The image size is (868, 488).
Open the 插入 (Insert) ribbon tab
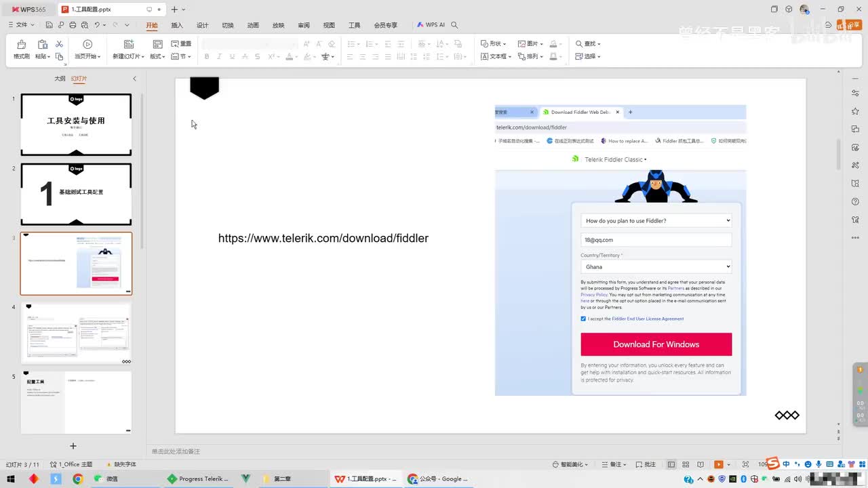177,25
